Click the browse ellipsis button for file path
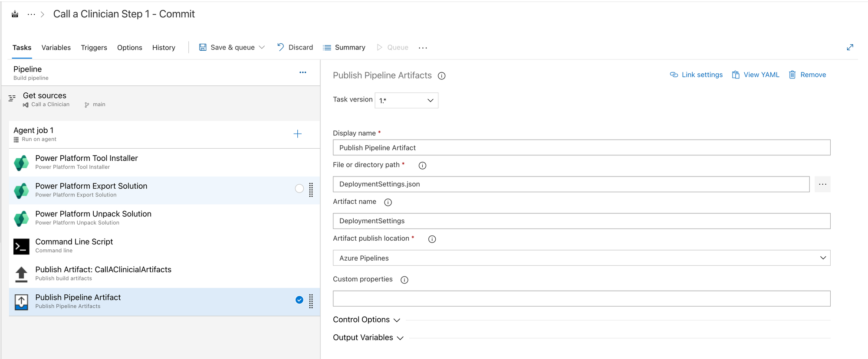Viewport: 868px width, 359px height. pos(822,184)
